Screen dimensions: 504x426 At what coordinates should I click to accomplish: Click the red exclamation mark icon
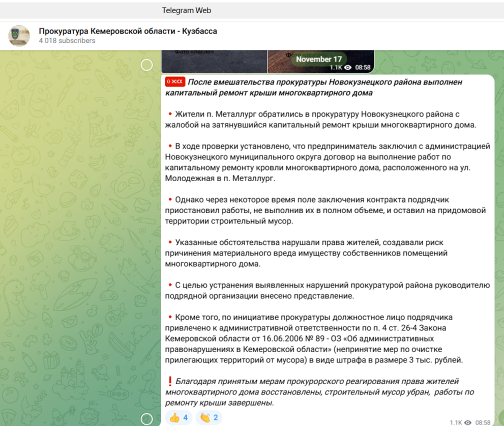tap(170, 381)
